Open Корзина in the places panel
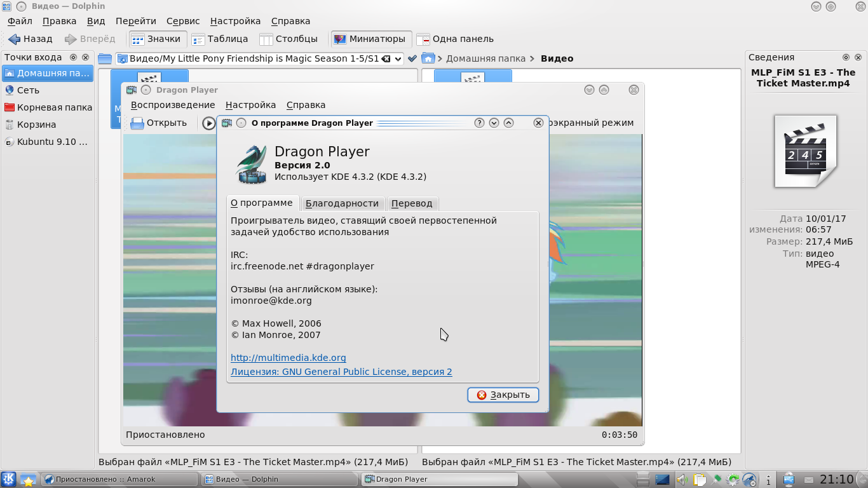 tap(47, 125)
